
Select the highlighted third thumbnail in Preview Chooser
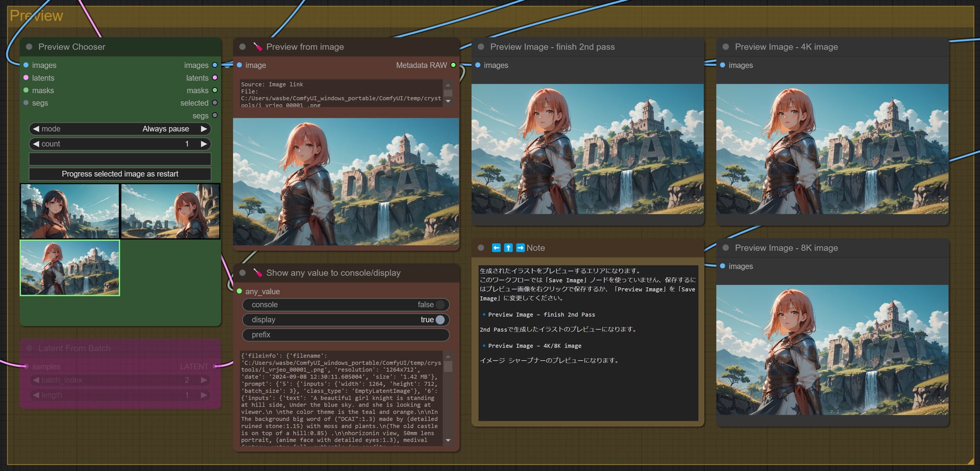(70, 268)
